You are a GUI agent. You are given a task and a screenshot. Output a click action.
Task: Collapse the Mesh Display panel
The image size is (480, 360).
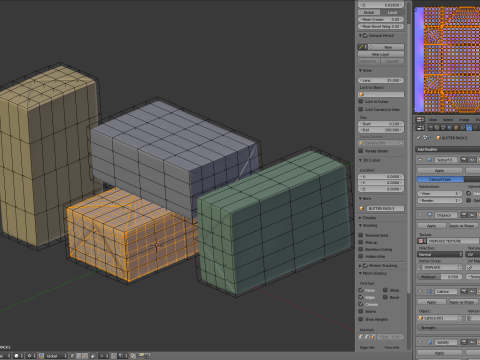click(x=360, y=273)
